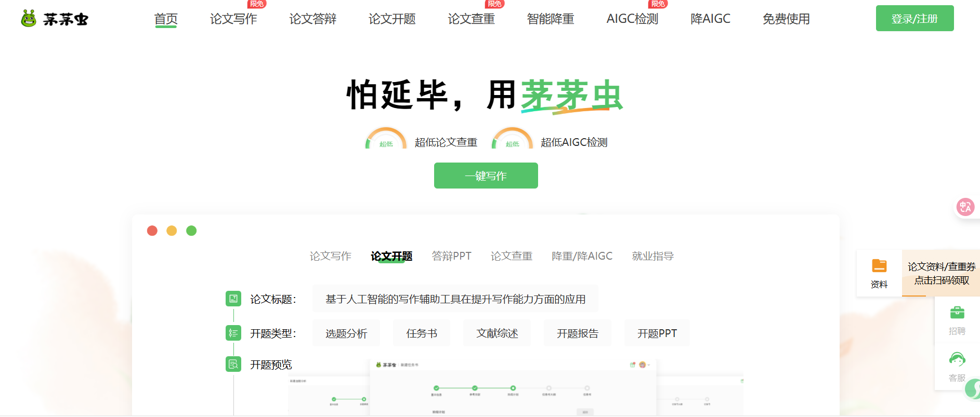
Task: Choose the 文献综述 option
Action: pyautogui.click(x=497, y=333)
